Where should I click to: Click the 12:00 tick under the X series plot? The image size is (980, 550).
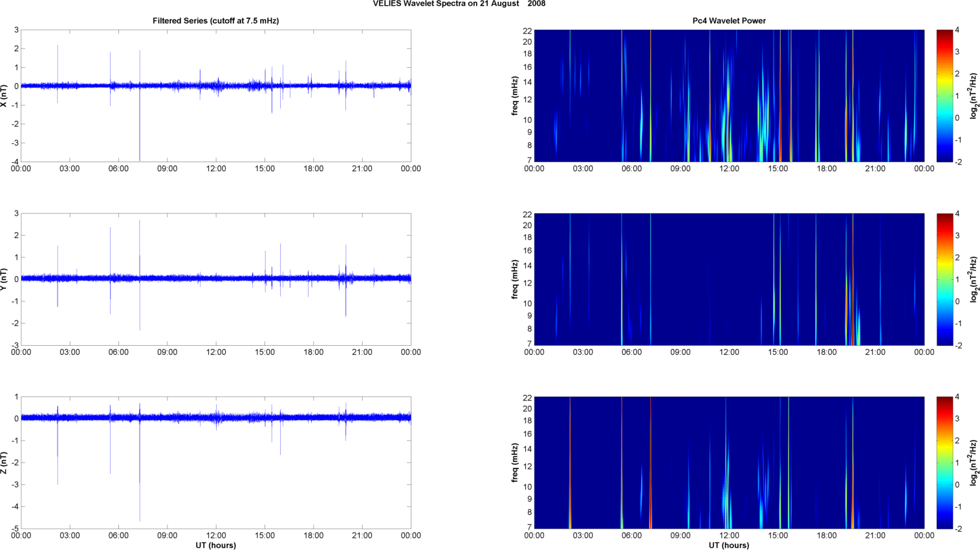coord(216,169)
